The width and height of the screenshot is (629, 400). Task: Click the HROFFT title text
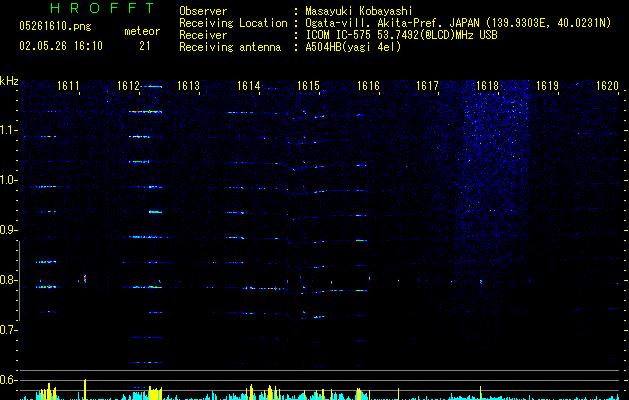point(102,8)
